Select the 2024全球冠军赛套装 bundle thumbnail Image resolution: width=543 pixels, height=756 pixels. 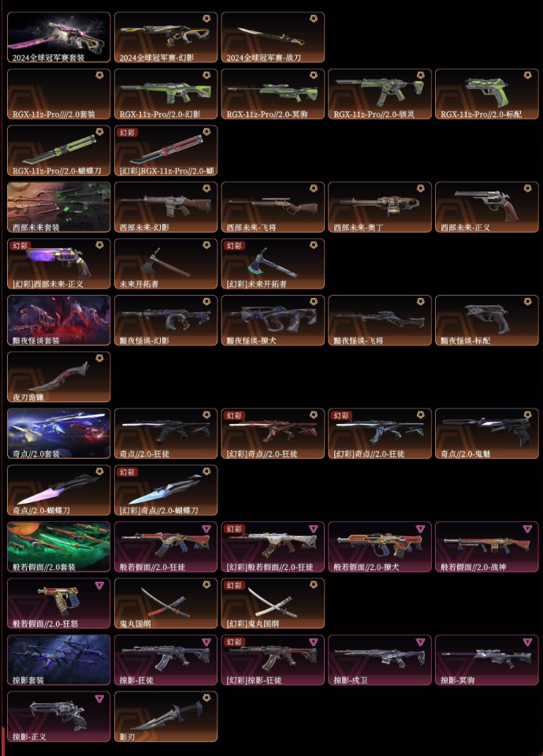click(x=59, y=37)
